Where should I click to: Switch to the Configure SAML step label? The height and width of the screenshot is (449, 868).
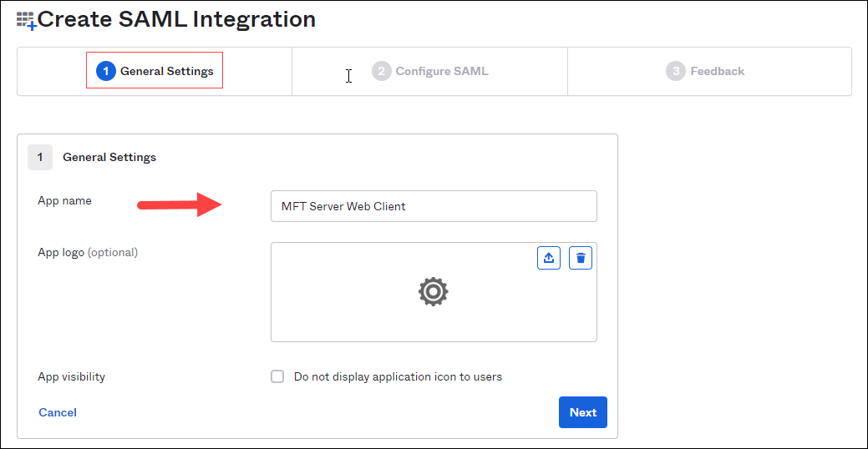click(x=441, y=71)
